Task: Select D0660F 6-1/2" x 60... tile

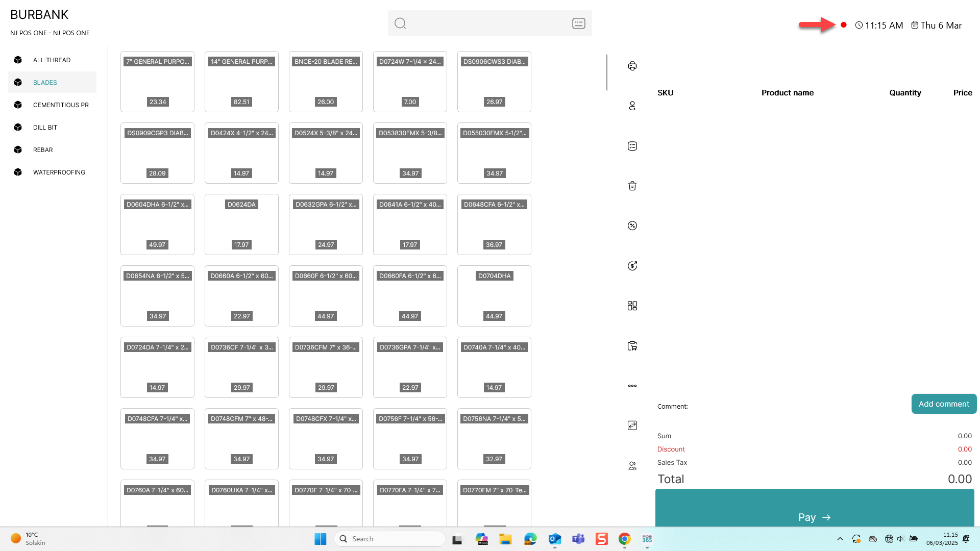Action: tap(326, 296)
